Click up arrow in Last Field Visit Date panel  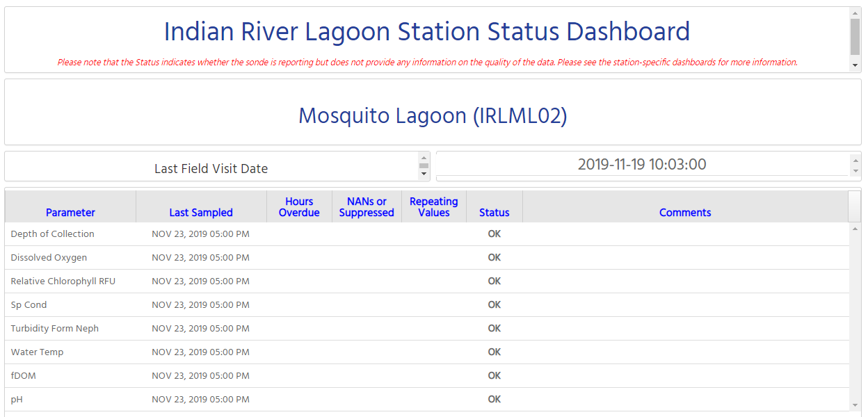point(424,158)
